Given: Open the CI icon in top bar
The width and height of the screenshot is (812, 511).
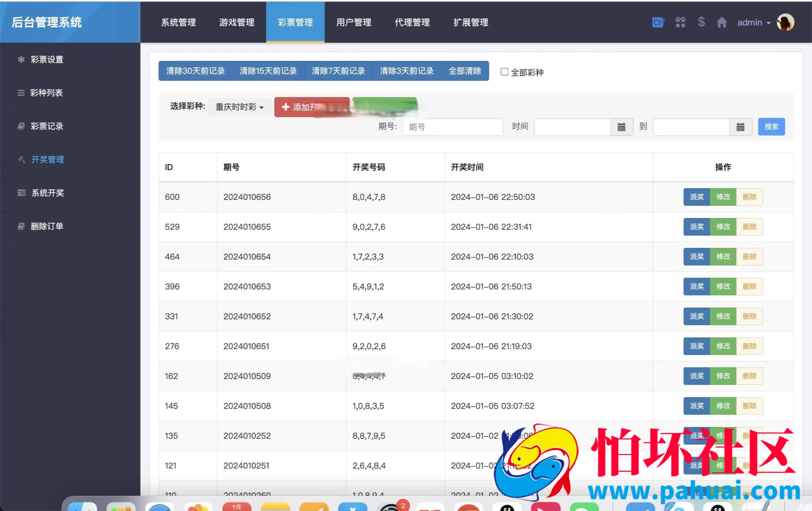Looking at the screenshot, I should click(658, 22).
